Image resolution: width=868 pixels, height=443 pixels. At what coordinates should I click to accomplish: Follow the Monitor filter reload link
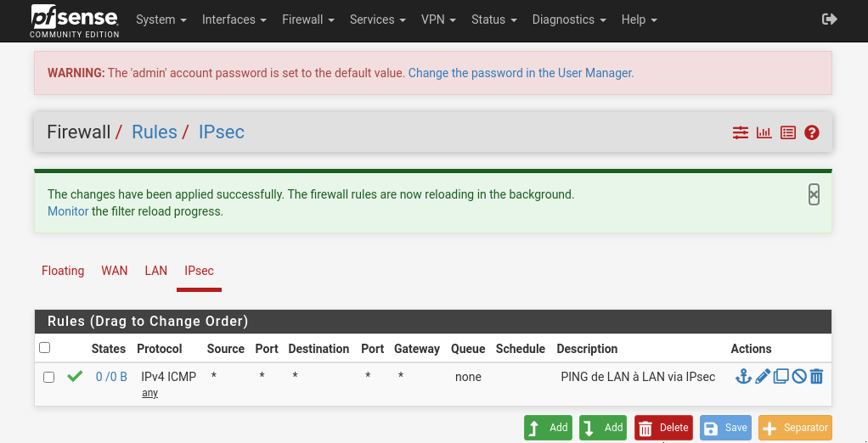(x=68, y=211)
